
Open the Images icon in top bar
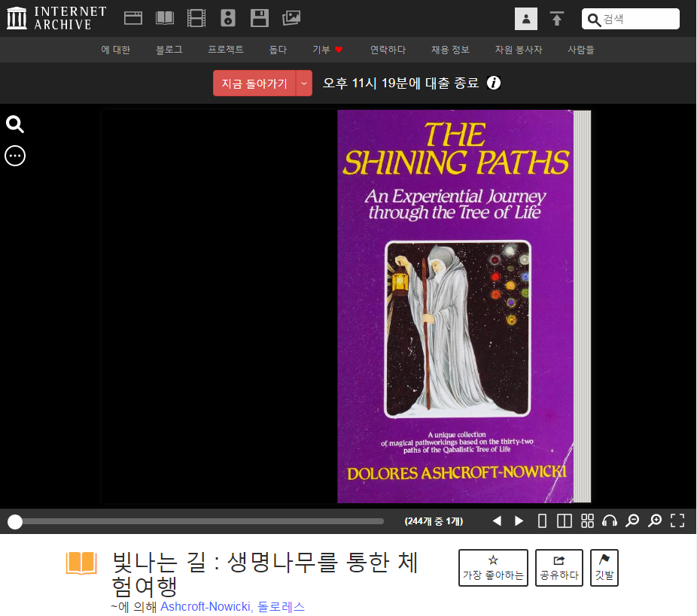291,18
